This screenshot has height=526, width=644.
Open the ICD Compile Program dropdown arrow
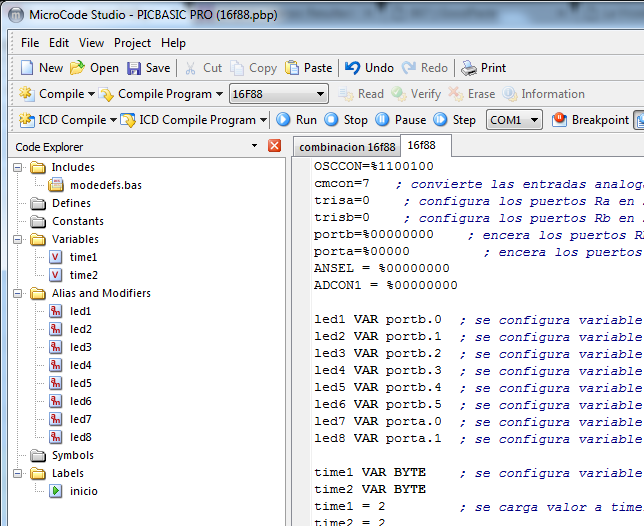(x=263, y=120)
